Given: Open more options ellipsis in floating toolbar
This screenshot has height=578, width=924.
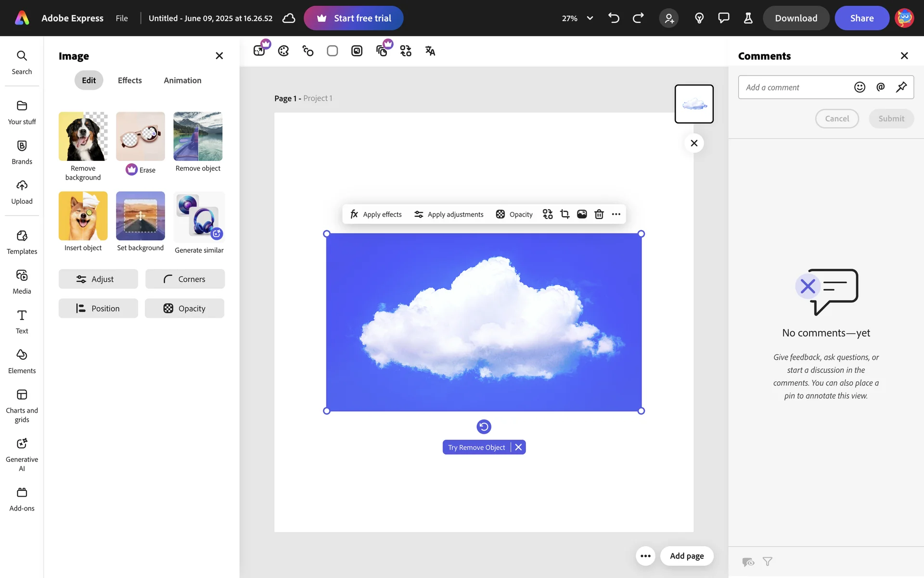Looking at the screenshot, I should click(616, 214).
